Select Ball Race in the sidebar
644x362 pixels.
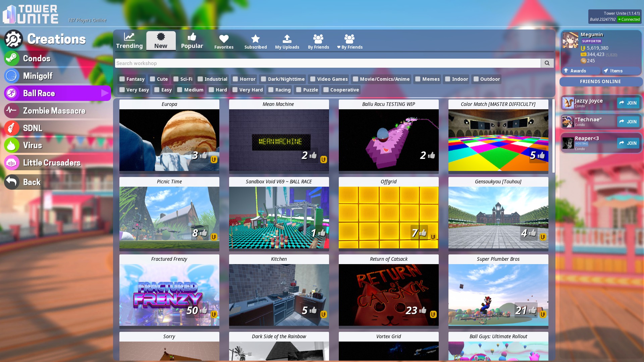(57, 93)
